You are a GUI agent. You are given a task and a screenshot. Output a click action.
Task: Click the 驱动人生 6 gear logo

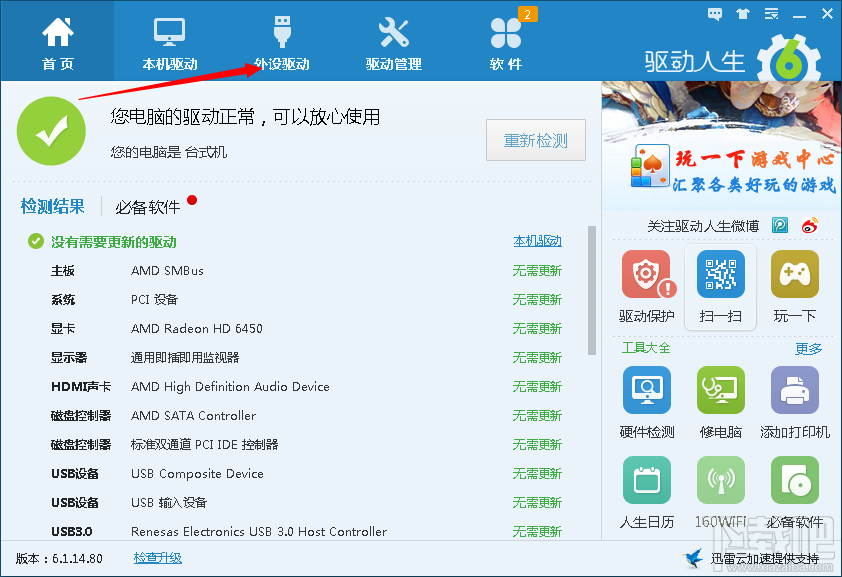coord(789,59)
